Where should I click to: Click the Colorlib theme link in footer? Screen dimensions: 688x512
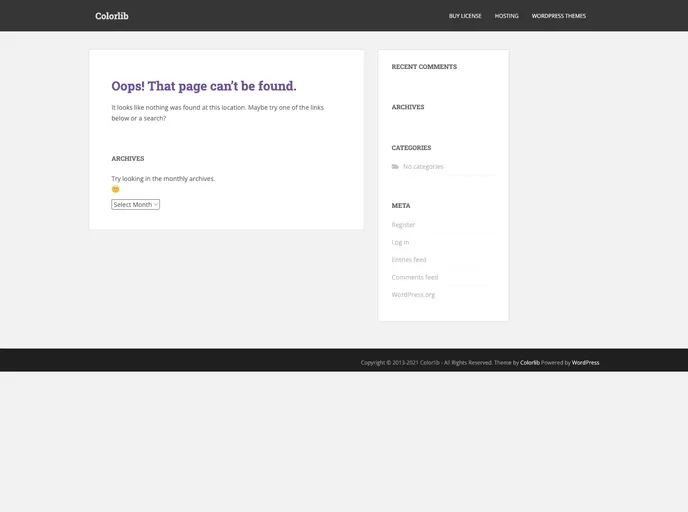click(530, 362)
